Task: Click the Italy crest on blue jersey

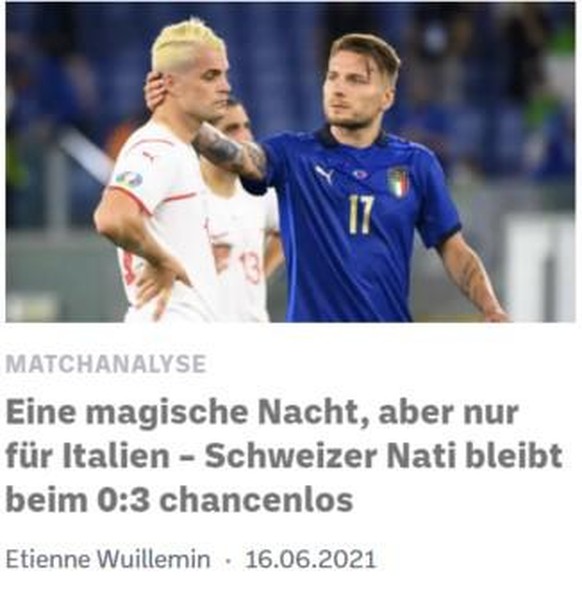Action: (398, 183)
